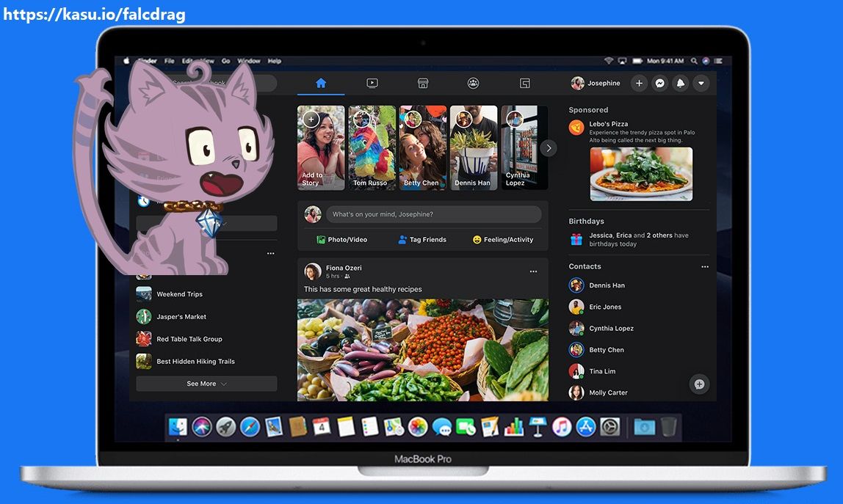Image resolution: width=843 pixels, height=504 pixels.
Task: Open the File menu
Action: coord(170,61)
